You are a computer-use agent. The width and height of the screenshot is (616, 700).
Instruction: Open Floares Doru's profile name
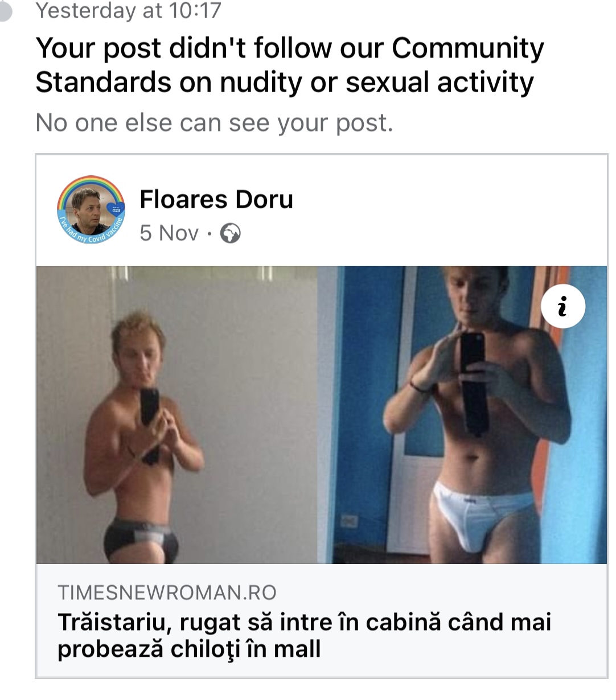click(x=216, y=199)
